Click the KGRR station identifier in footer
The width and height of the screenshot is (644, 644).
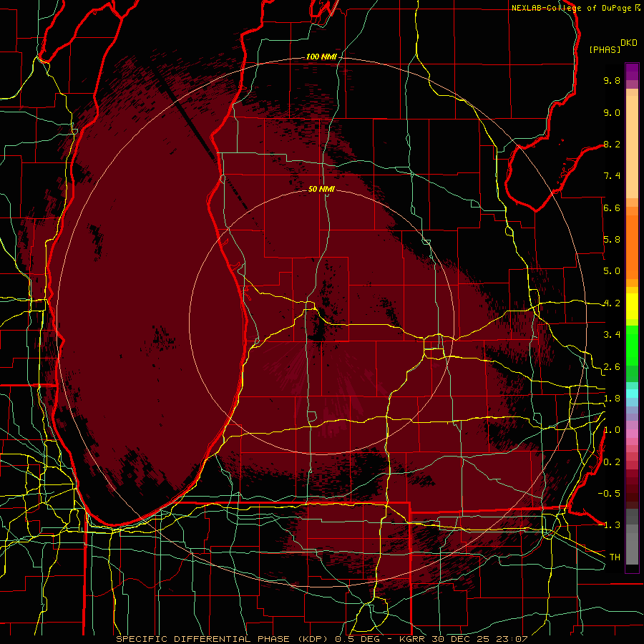413,639
